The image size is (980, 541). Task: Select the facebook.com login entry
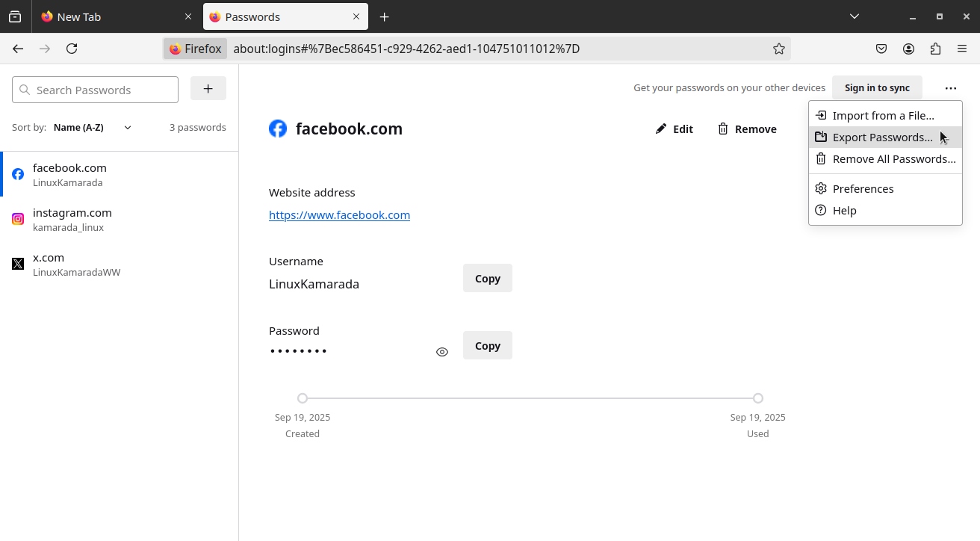pos(120,174)
